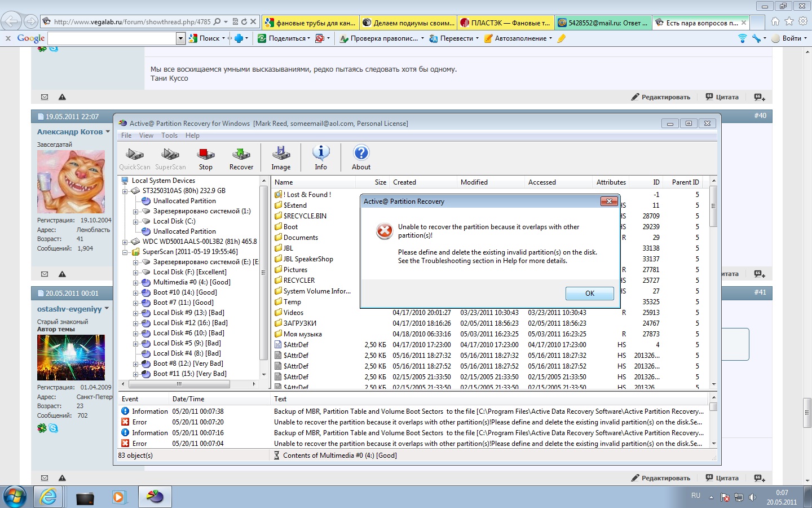Click the browser Forward arrow
Image resolution: width=812 pixels, height=508 pixels.
pyautogui.click(x=31, y=22)
